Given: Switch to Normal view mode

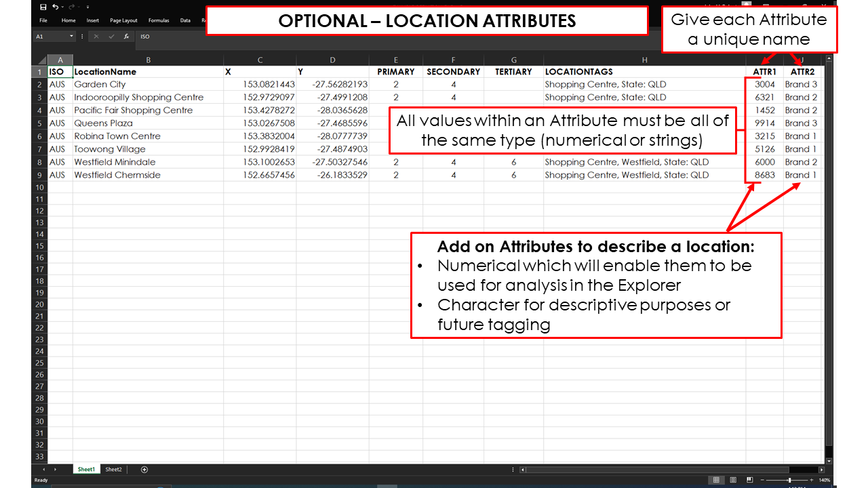Looking at the screenshot, I should (x=716, y=479).
